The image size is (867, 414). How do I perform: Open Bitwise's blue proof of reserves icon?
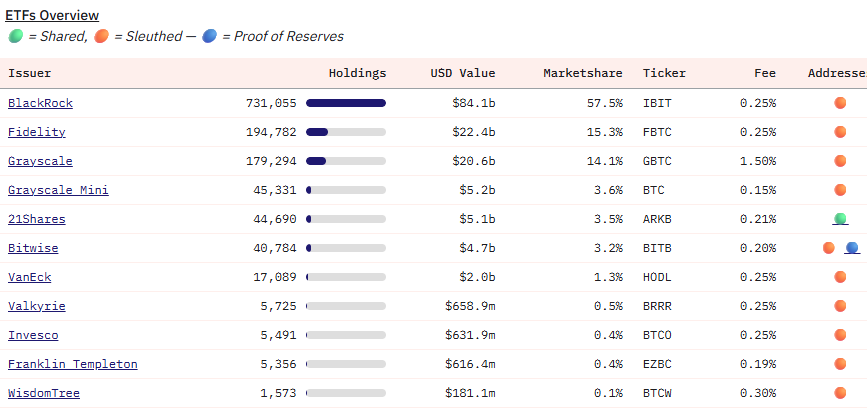[852, 248]
